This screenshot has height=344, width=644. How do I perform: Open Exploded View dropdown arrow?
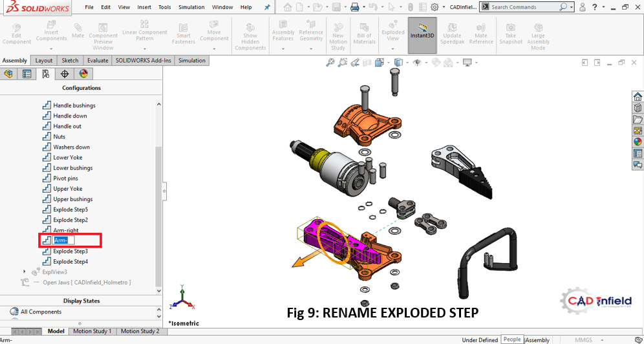(392, 49)
